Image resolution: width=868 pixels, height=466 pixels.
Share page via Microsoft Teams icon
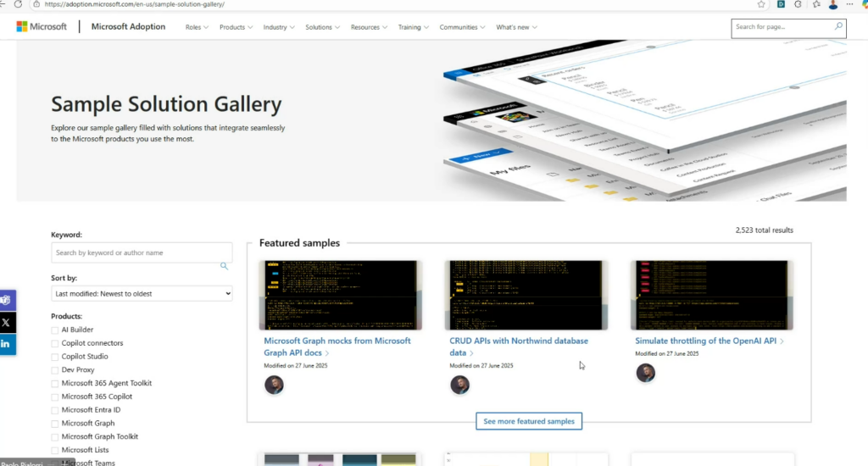click(x=7, y=301)
